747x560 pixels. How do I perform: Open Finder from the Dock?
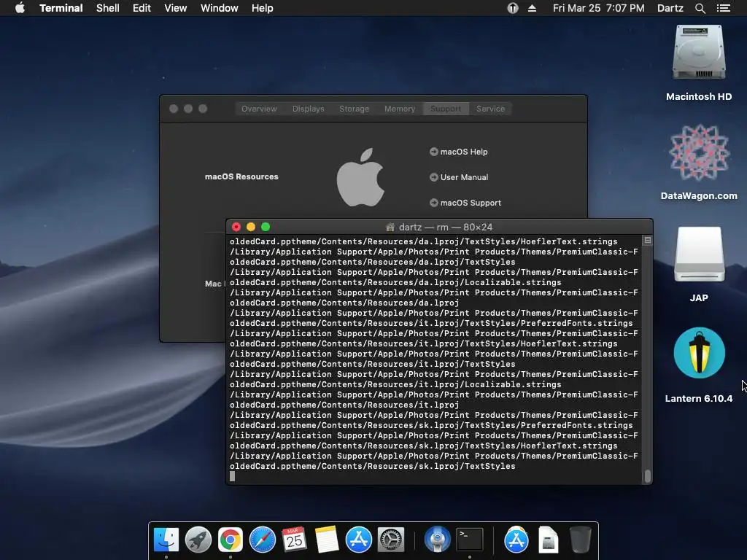pos(166,540)
